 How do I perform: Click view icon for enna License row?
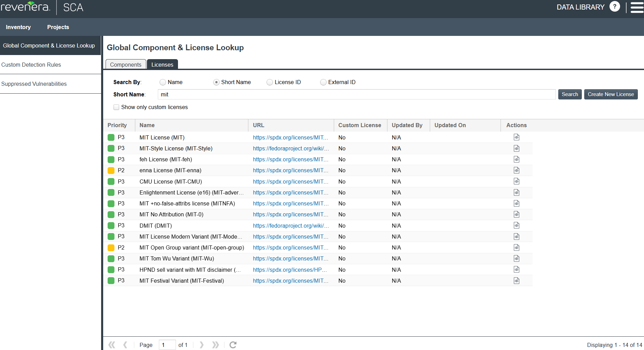pos(516,170)
